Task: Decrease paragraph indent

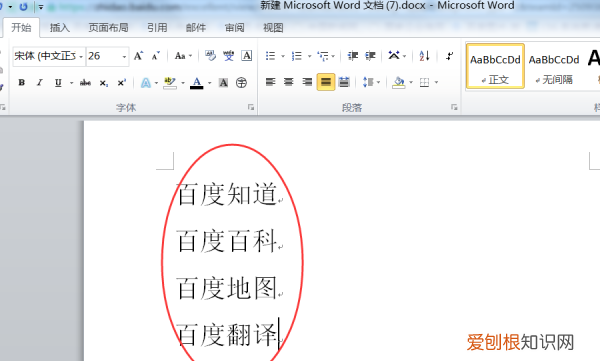Action: coord(353,56)
